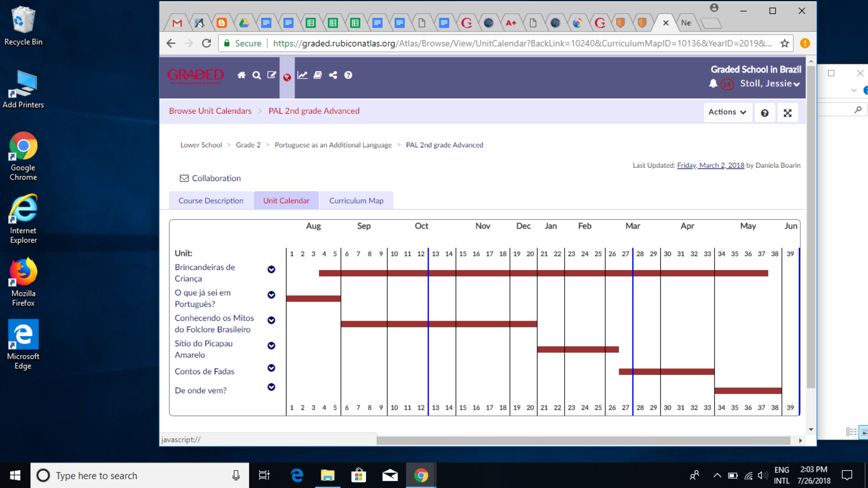The height and width of the screenshot is (488, 868).
Task: Click the Browse Unit Calendars breadcrumb link
Action: (210, 111)
